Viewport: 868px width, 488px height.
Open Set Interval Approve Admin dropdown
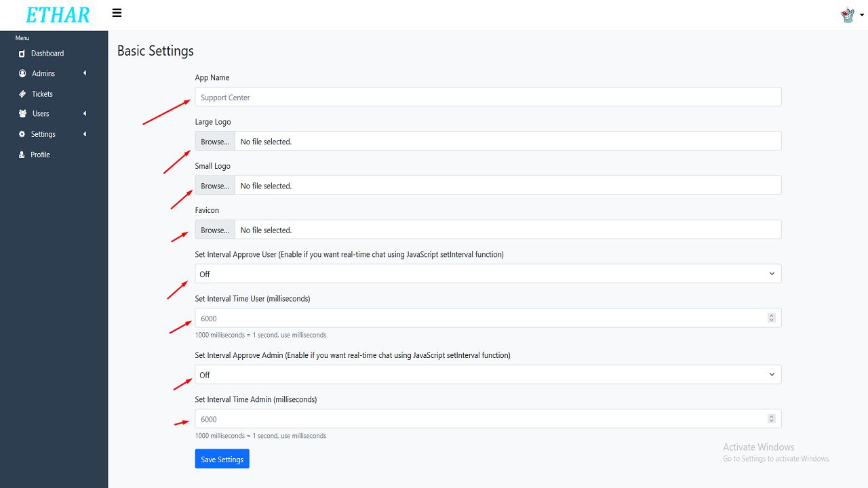pyautogui.click(x=488, y=375)
